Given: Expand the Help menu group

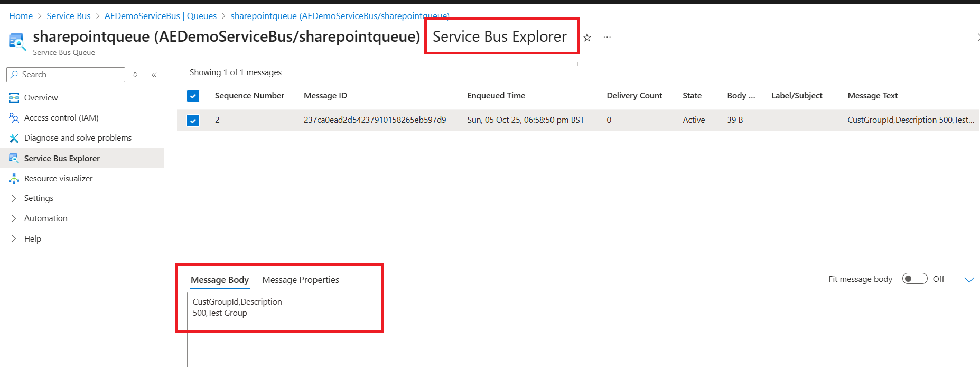Looking at the screenshot, I should [x=14, y=239].
